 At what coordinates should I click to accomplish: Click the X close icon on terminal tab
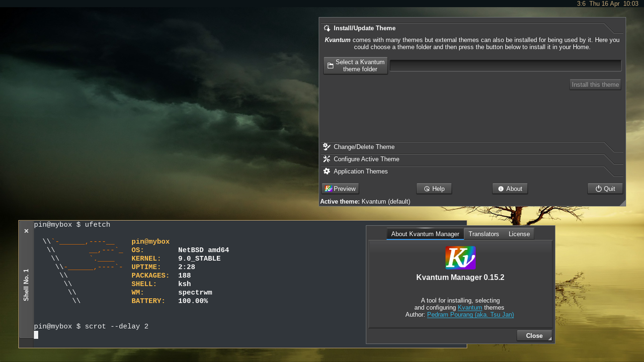[26, 231]
